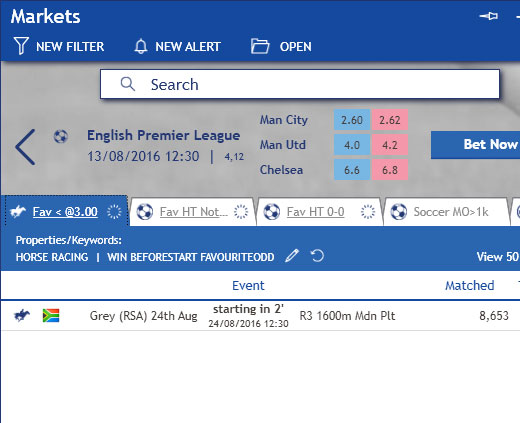Screen dimensions: 520x423
Task: Click the Open folder icon
Action: point(260,46)
